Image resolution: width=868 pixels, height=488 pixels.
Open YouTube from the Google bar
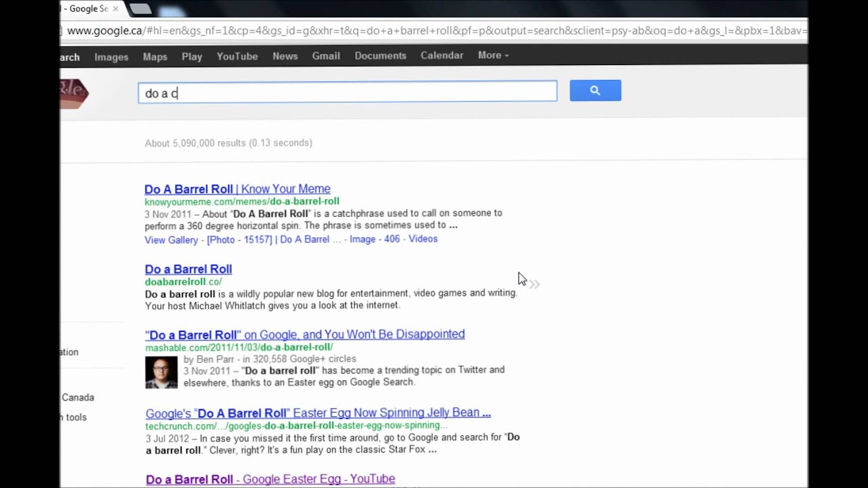237,56
